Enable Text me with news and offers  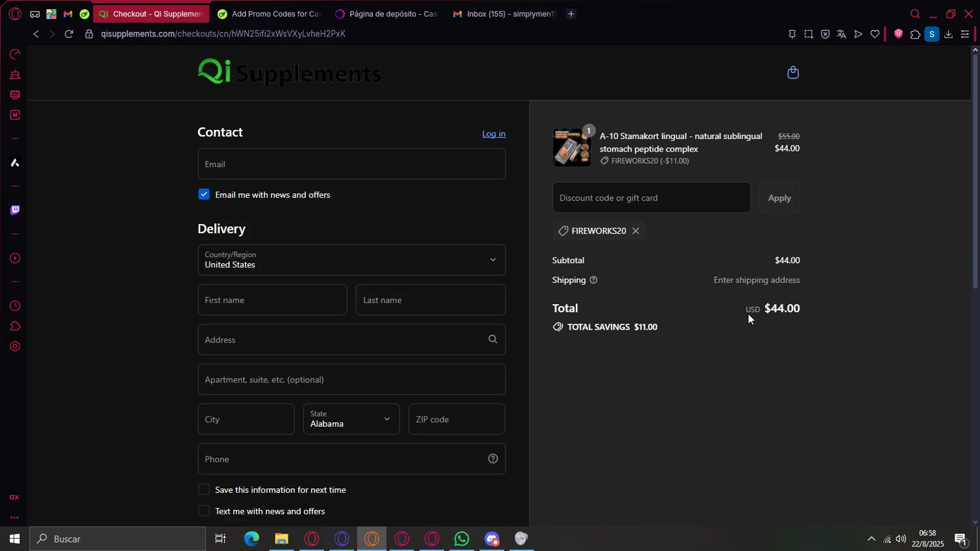point(204,511)
